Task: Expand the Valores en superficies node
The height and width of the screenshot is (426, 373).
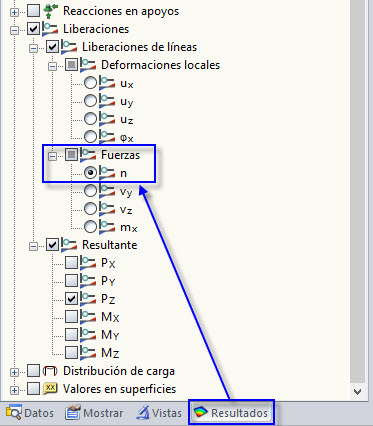Action: (x=14, y=390)
